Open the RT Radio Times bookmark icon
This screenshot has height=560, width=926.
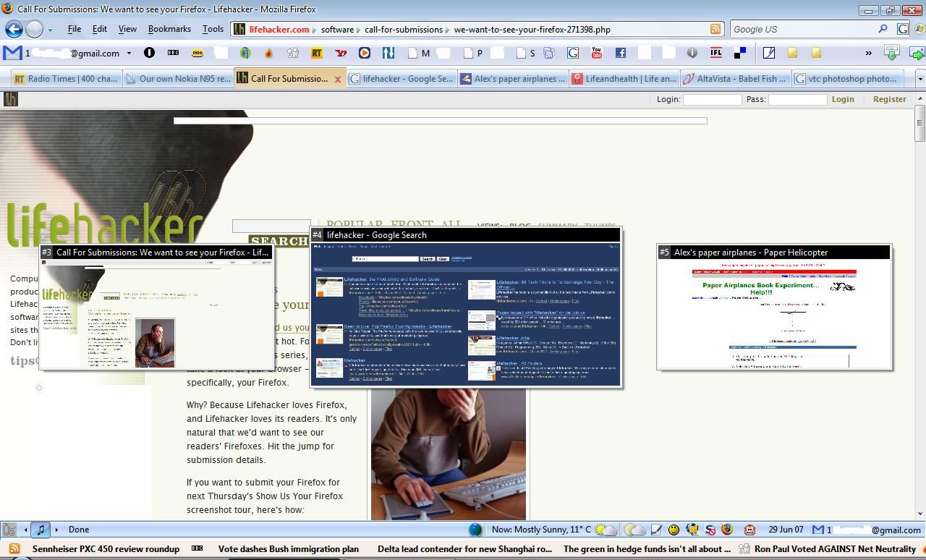click(x=316, y=53)
